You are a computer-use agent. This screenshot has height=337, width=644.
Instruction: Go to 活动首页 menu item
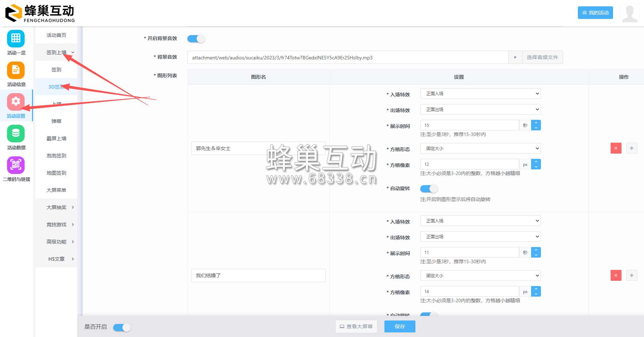click(x=56, y=35)
